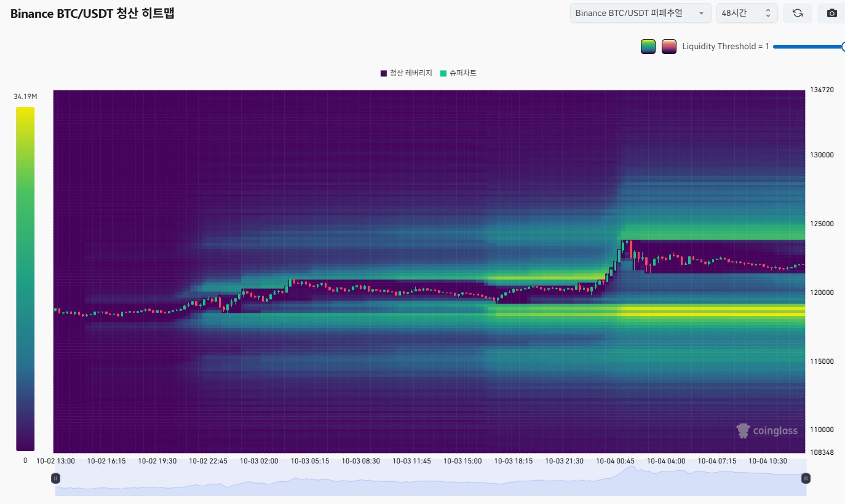Click the 10-02 13:00 time label
The height and width of the screenshot is (504, 845).
[x=55, y=460]
